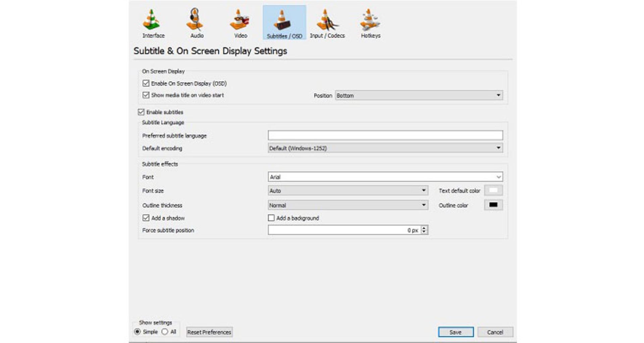Open the Outline thickness dropdown

pos(424,205)
